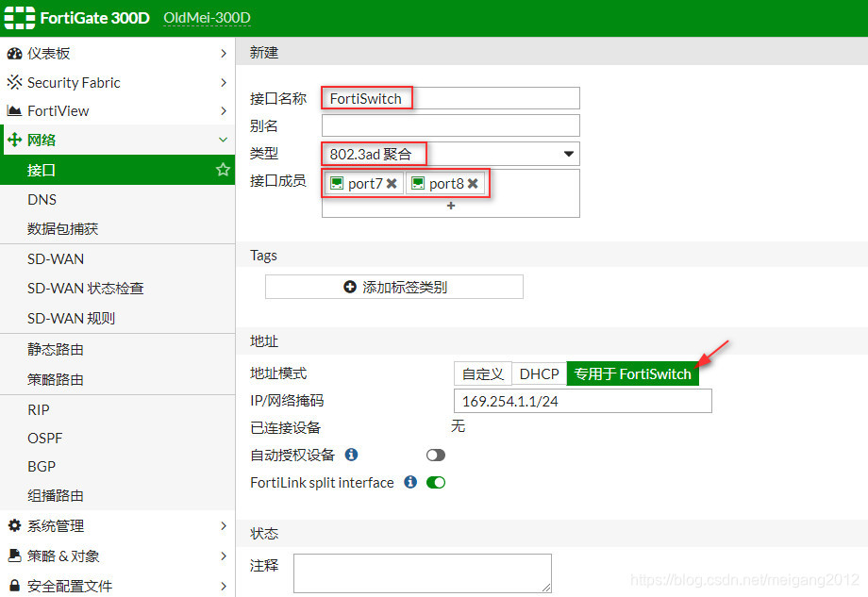Expand the 安全配置文件 chevron
This screenshot has height=597, width=868.
pyautogui.click(x=223, y=586)
